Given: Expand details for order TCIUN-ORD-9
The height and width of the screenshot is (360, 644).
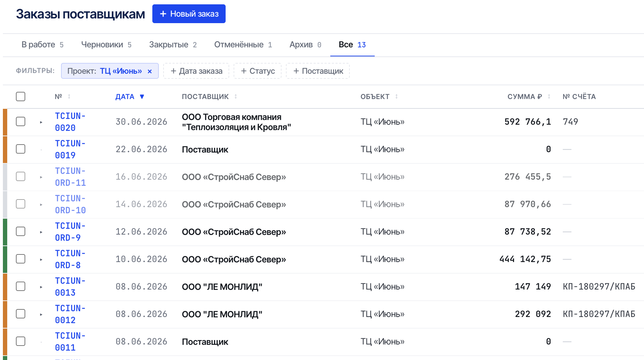Looking at the screenshot, I should tap(41, 232).
